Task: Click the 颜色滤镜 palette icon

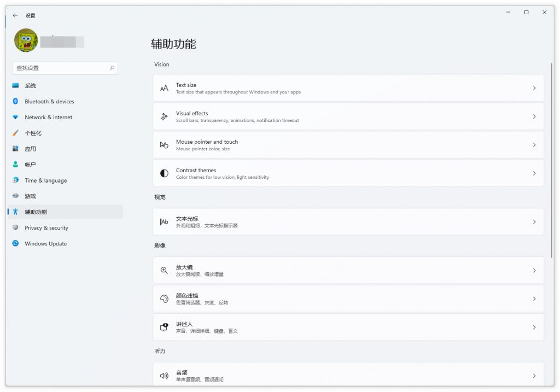Action: coord(164,299)
